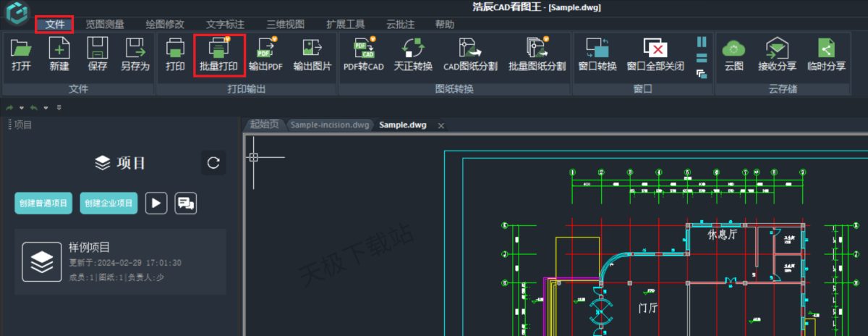The image size is (868, 336).
Task: Switch to the 绘图修改 tab
Action: [165, 24]
